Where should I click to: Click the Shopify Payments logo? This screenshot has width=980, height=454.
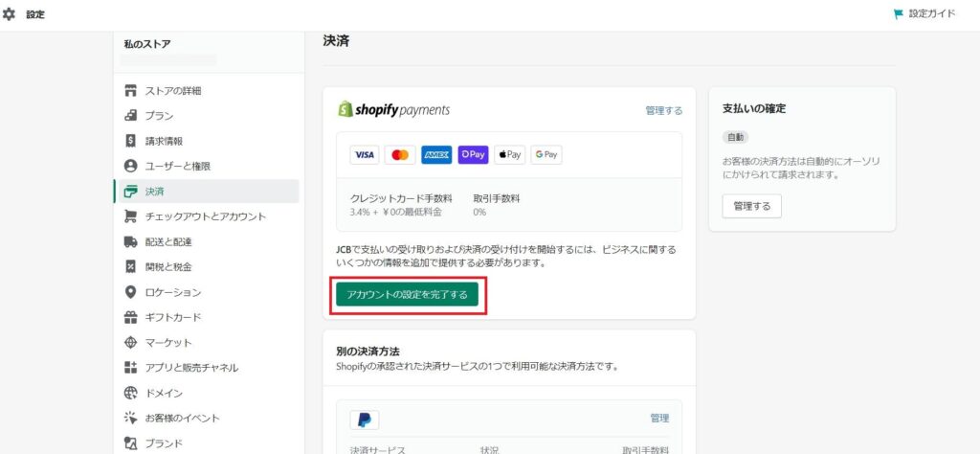393,109
